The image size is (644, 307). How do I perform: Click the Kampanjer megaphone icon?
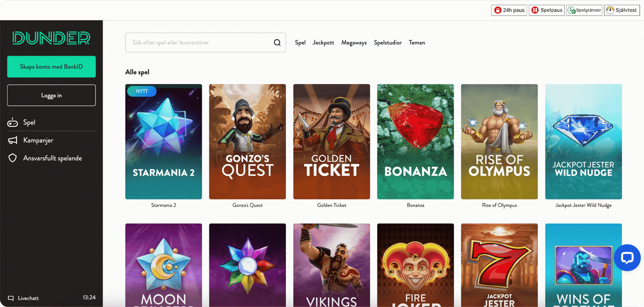click(12, 140)
